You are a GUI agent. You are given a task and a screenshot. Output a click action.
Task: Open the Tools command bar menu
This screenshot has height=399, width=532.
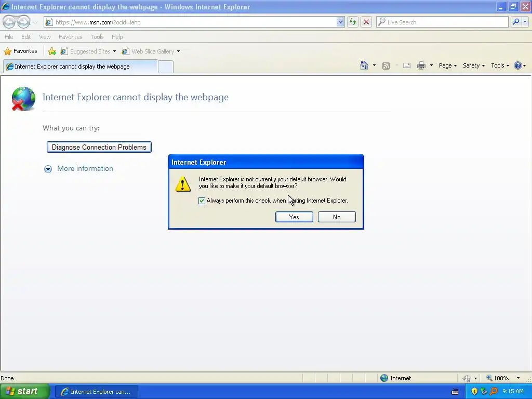click(x=500, y=65)
